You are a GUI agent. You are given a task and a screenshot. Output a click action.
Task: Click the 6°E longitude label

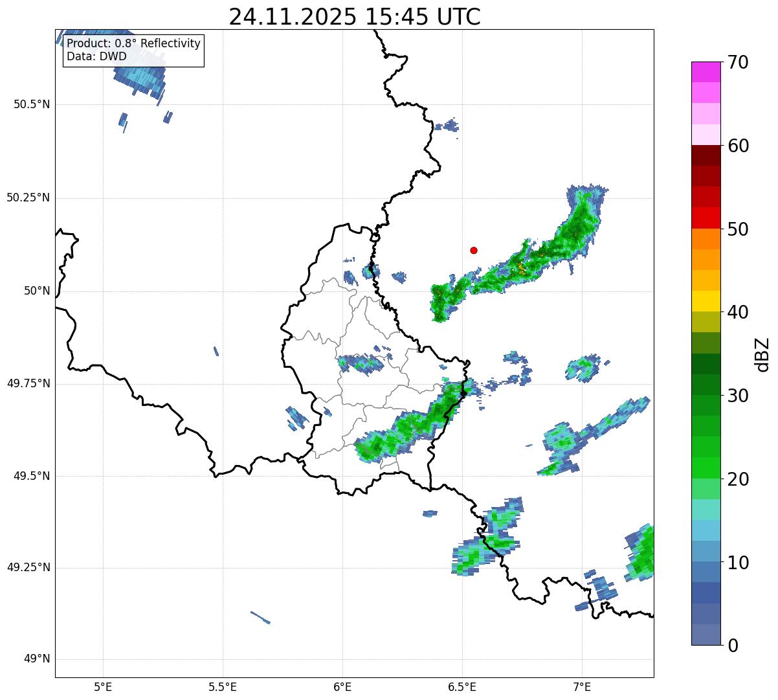(342, 686)
